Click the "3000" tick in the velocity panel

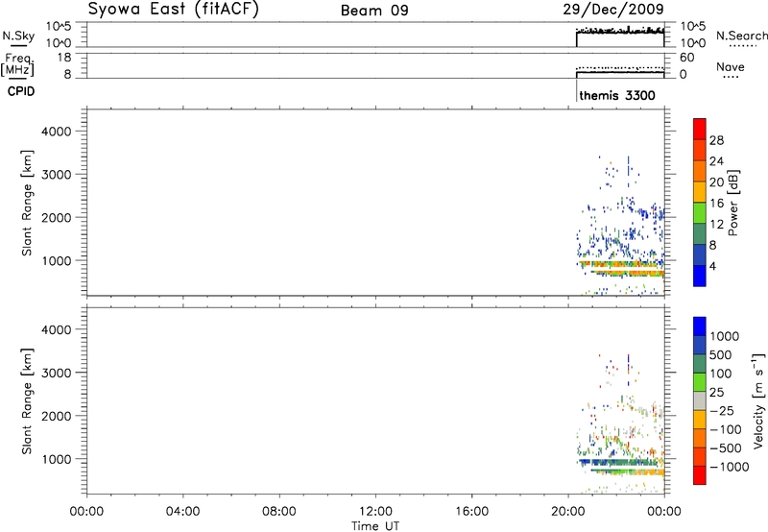pos(57,373)
